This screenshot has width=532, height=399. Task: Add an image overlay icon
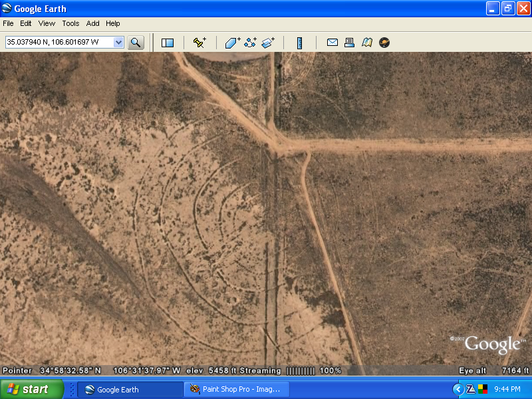coord(268,43)
